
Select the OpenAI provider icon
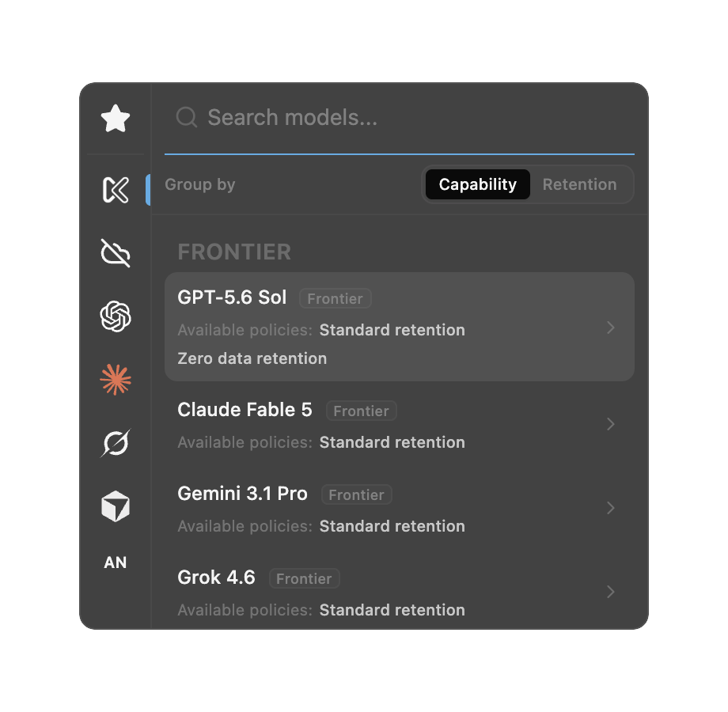pyautogui.click(x=116, y=316)
